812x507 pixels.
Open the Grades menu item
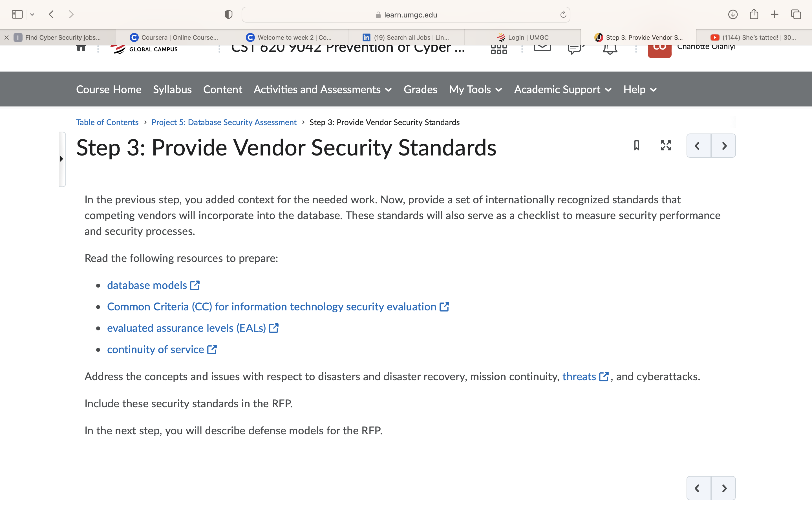pos(420,90)
